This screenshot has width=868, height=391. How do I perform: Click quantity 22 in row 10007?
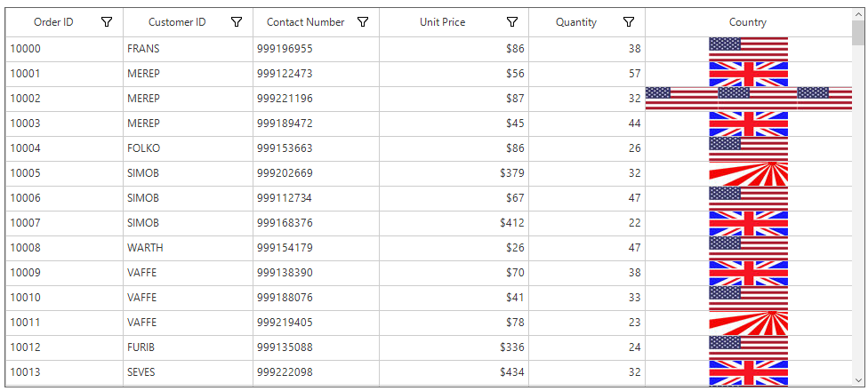(587, 223)
